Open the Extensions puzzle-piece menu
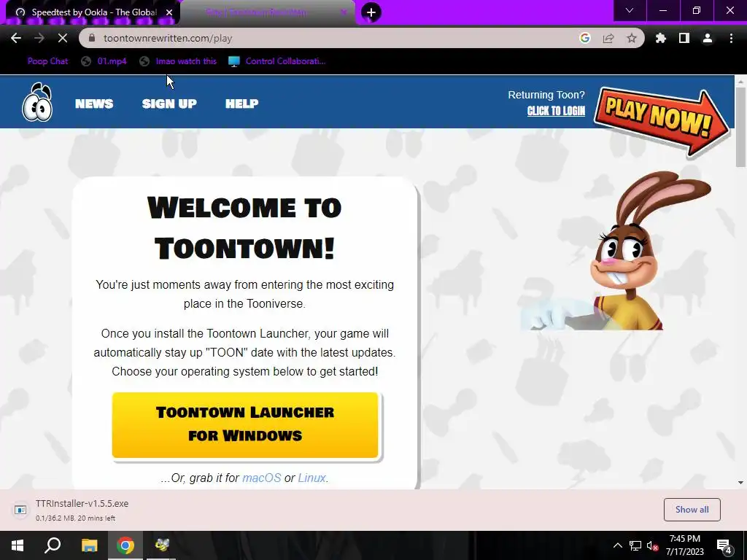Screen dimensions: 747x560 (661, 38)
